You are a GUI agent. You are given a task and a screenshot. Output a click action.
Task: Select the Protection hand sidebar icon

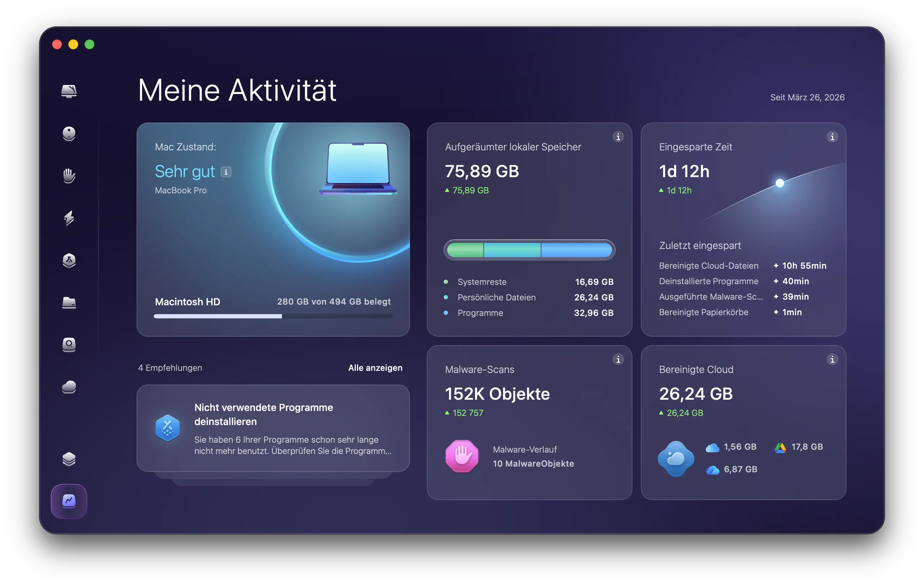[69, 176]
